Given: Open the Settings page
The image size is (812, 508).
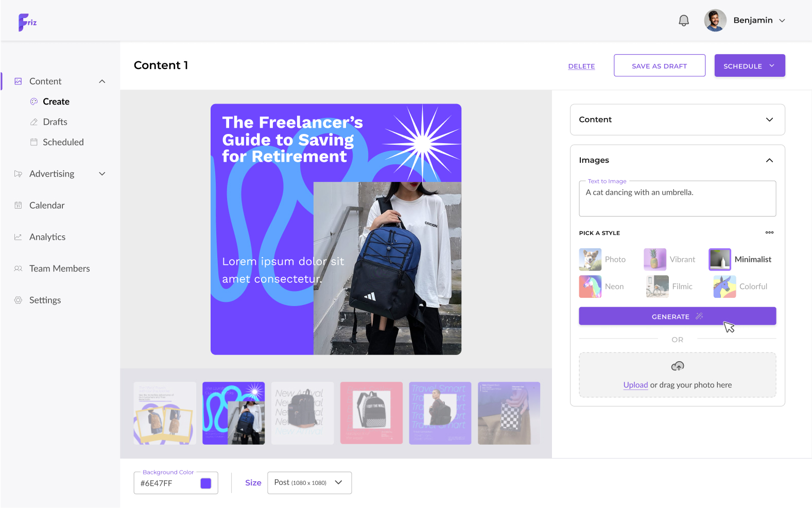Looking at the screenshot, I should click(45, 300).
